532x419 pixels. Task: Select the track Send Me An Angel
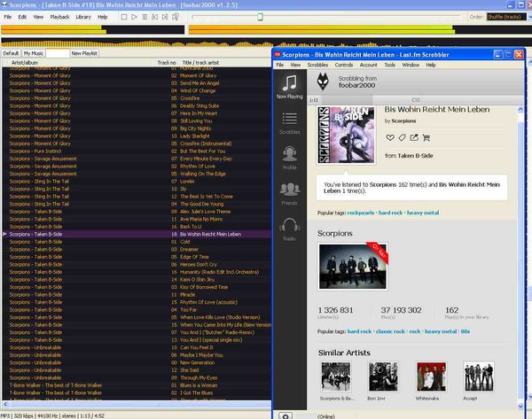(137, 83)
